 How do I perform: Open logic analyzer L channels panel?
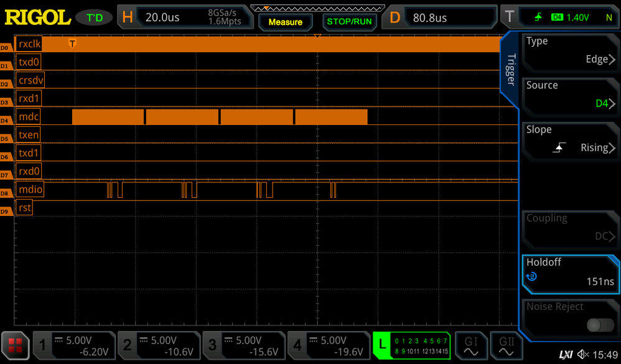[x=412, y=345]
